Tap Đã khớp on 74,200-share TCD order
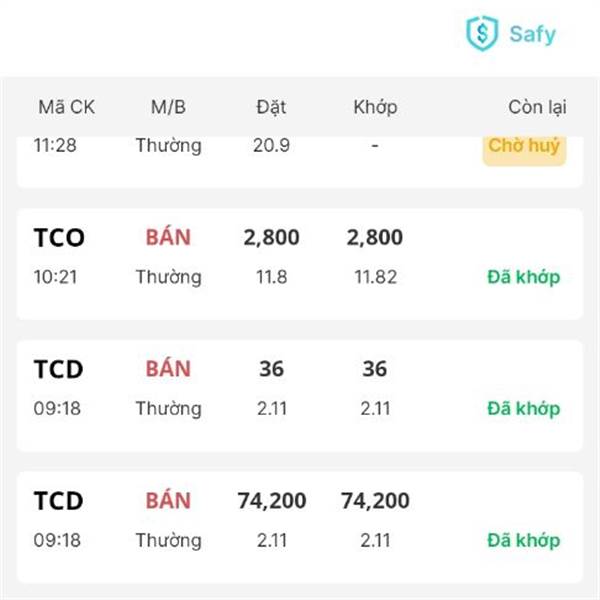Viewport: 600px width, 600px height. (x=523, y=540)
